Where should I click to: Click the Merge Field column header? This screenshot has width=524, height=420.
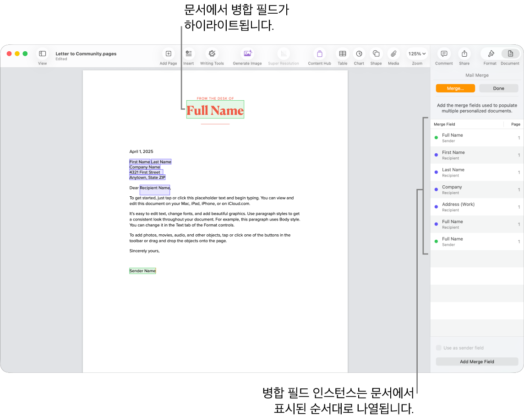tap(444, 124)
